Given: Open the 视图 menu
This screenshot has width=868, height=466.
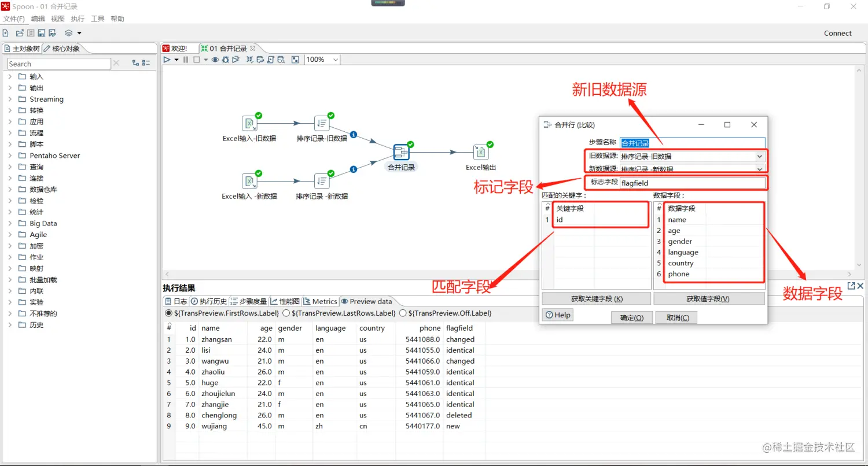Looking at the screenshot, I should point(58,19).
